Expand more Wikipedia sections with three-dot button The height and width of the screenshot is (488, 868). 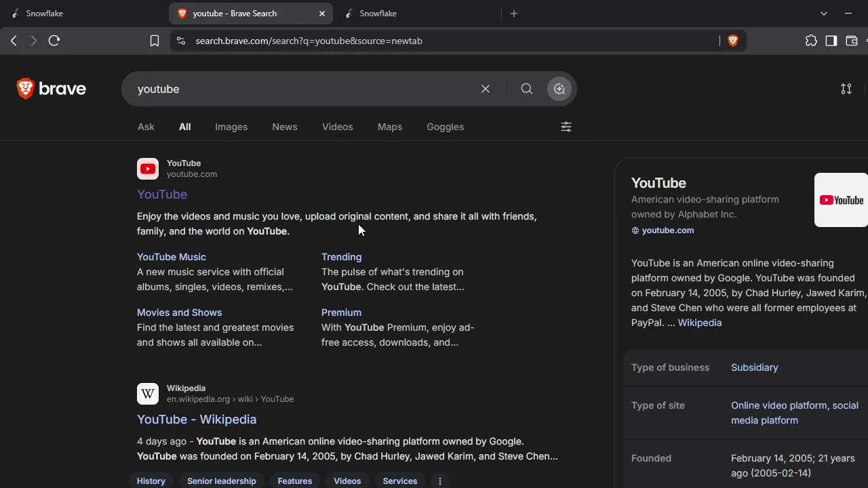pos(440,481)
